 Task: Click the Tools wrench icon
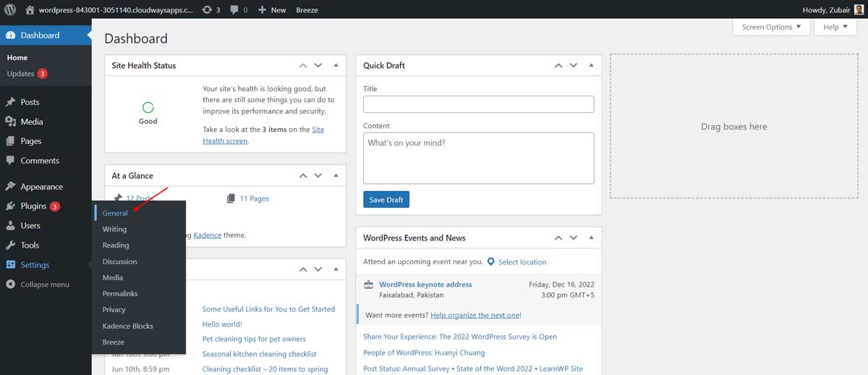(10, 245)
